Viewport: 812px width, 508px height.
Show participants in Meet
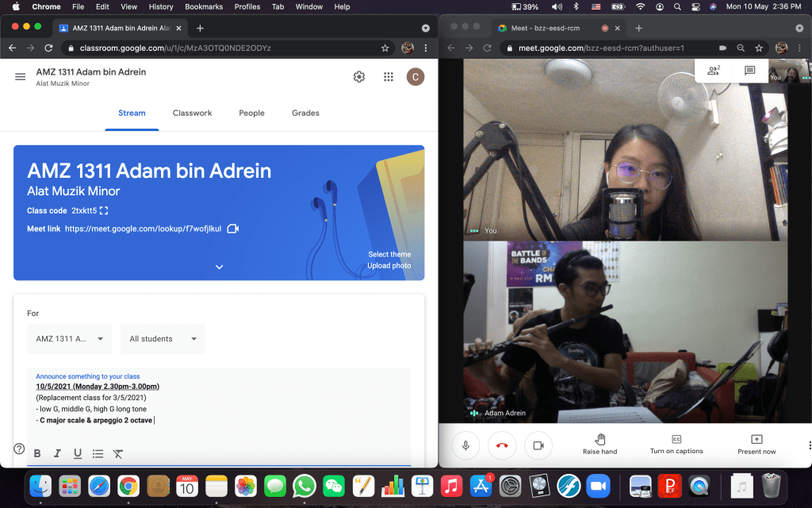[x=713, y=71]
